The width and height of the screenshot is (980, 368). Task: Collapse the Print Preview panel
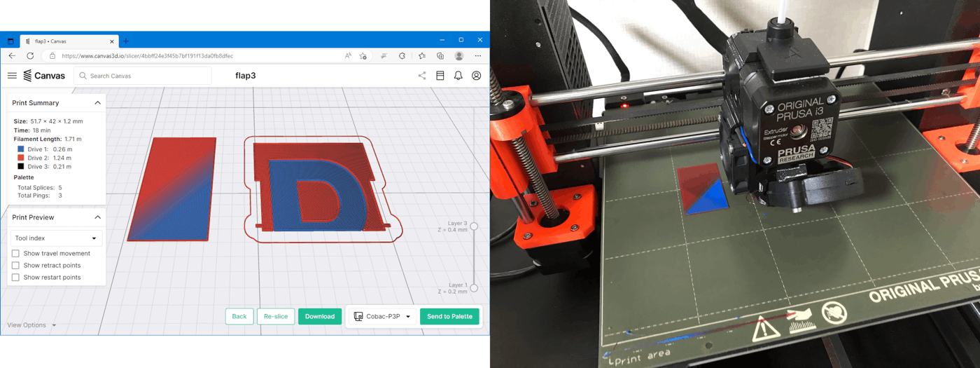[98, 218]
